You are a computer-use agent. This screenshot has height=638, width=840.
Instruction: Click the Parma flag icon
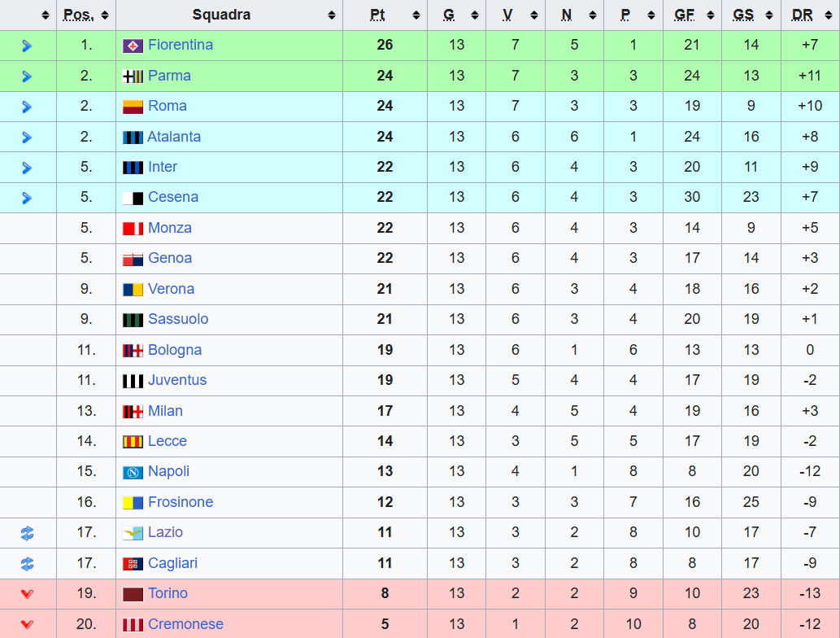click(133, 76)
